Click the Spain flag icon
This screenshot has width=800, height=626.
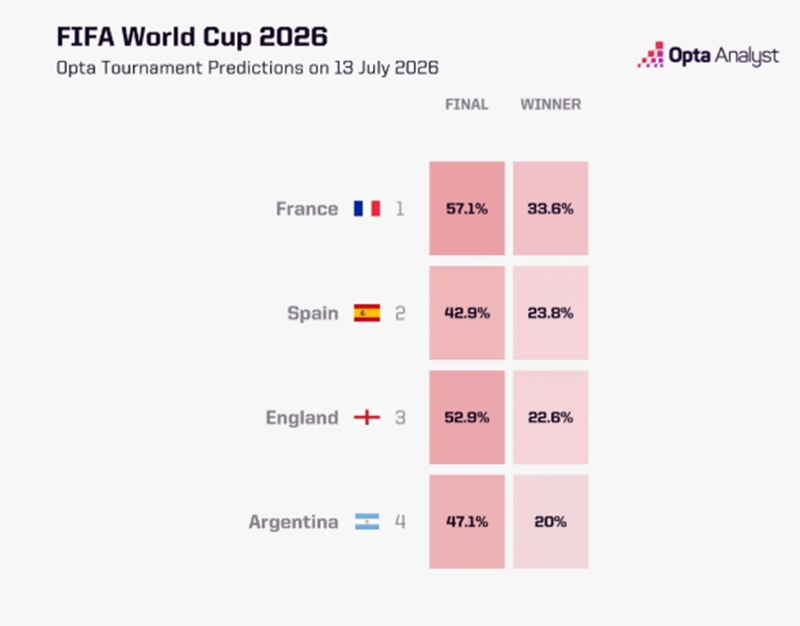point(367,313)
